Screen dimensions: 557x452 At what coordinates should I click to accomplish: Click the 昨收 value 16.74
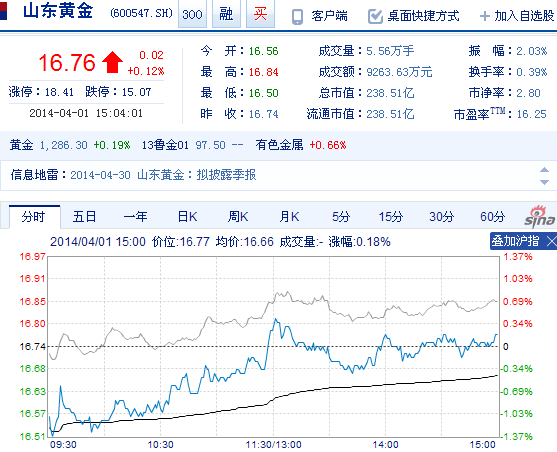pyautogui.click(x=263, y=114)
